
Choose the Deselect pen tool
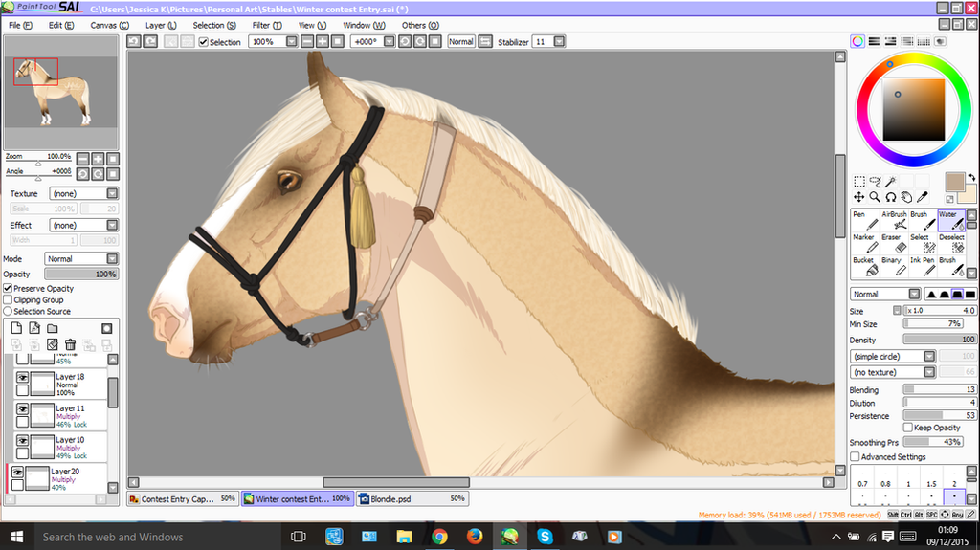point(951,244)
